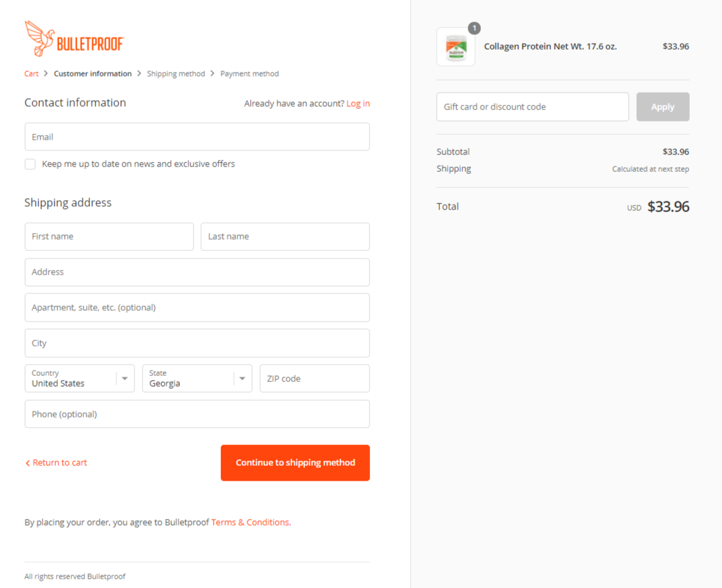
Task: Open the State dropdown showing Georgia
Action: [197, 378]
